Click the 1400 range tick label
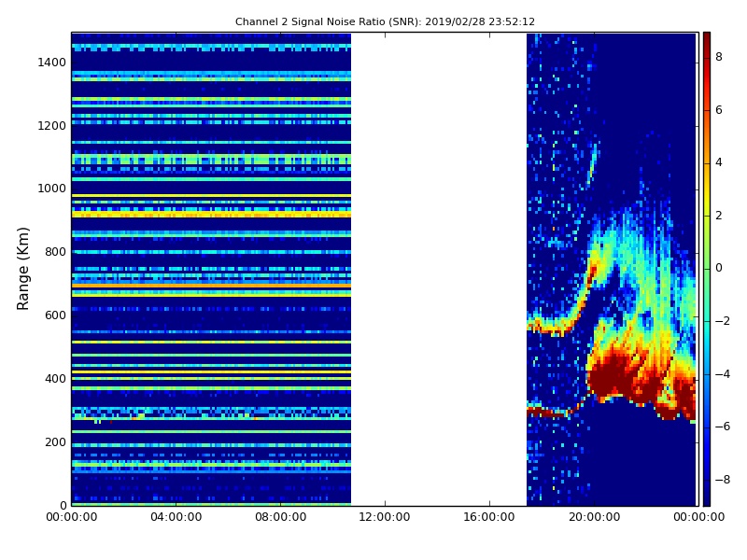 pyautogui.click(x=52, y=63)
